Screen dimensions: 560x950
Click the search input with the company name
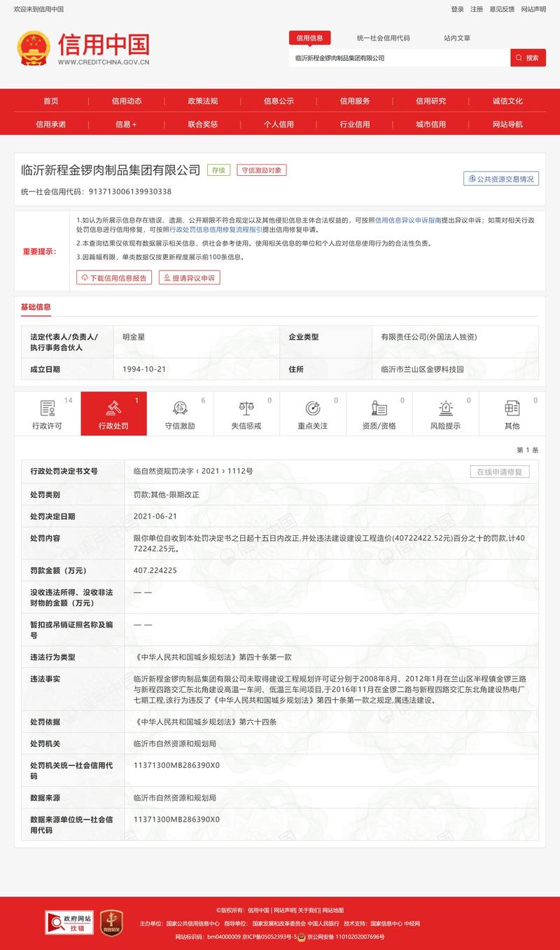(400, 58)
